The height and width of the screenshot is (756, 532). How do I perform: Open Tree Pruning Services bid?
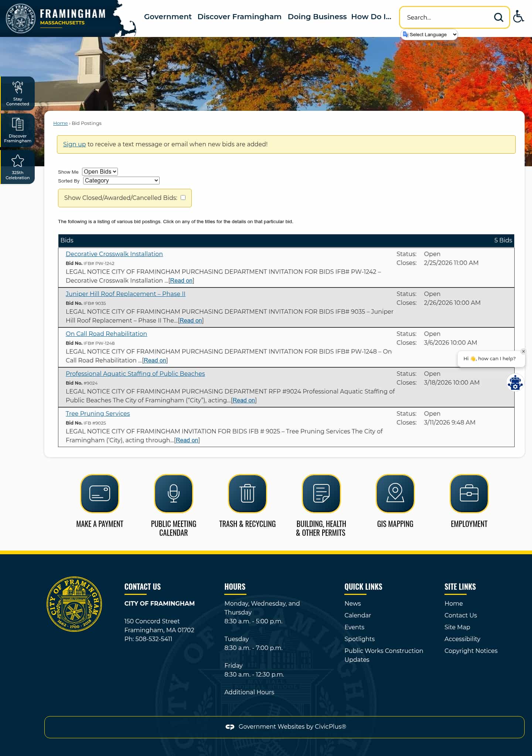[x=98, y=413]
